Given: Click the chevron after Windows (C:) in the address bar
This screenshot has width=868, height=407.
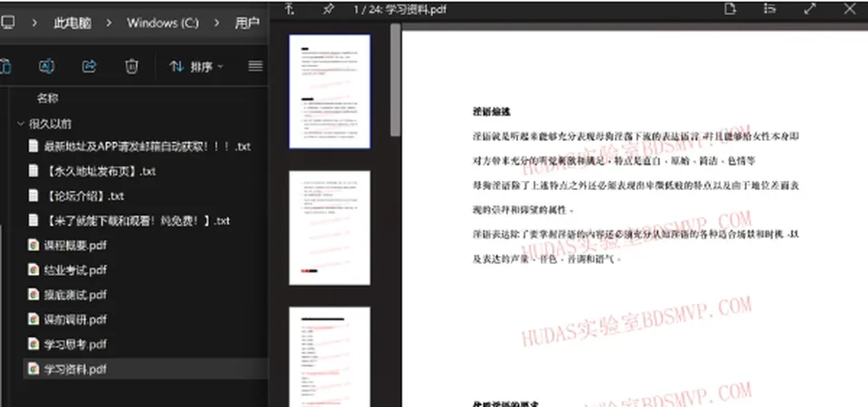Looking at the screenshot, I should (216, 23).
